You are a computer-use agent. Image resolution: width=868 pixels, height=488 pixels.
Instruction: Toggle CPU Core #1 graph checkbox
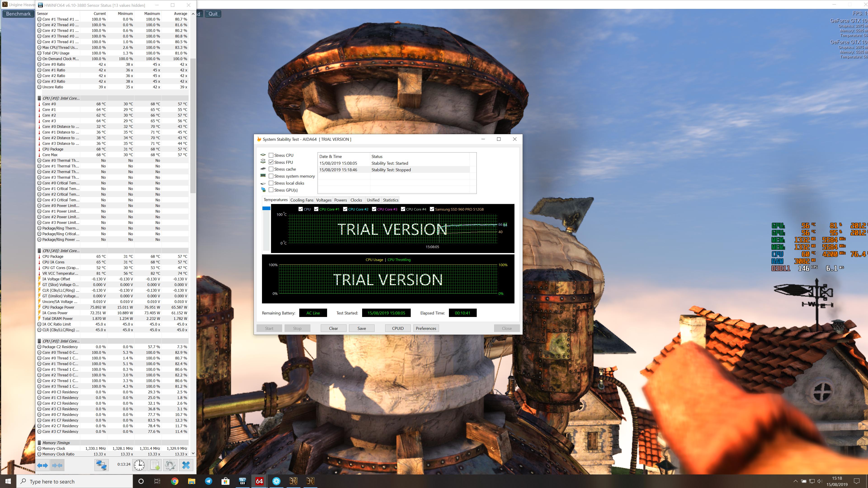pyautogui.click(x=316, y=209)
